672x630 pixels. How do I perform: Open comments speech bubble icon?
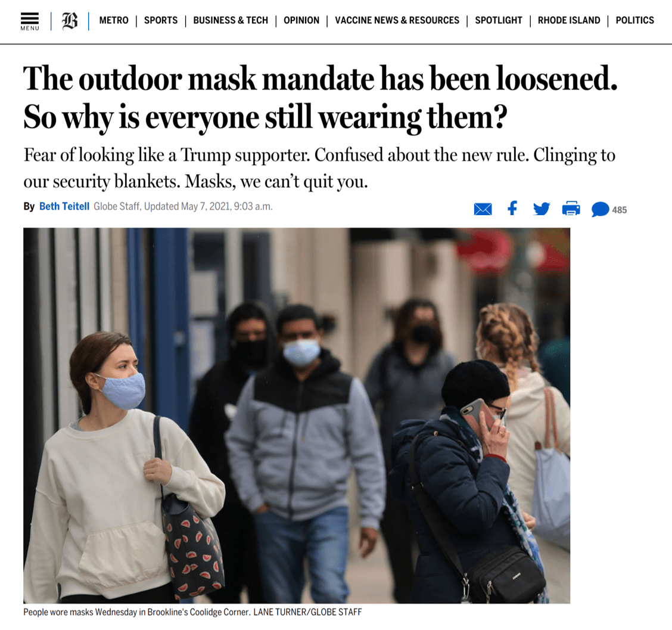pyautogui.click(x=600, y=209)
